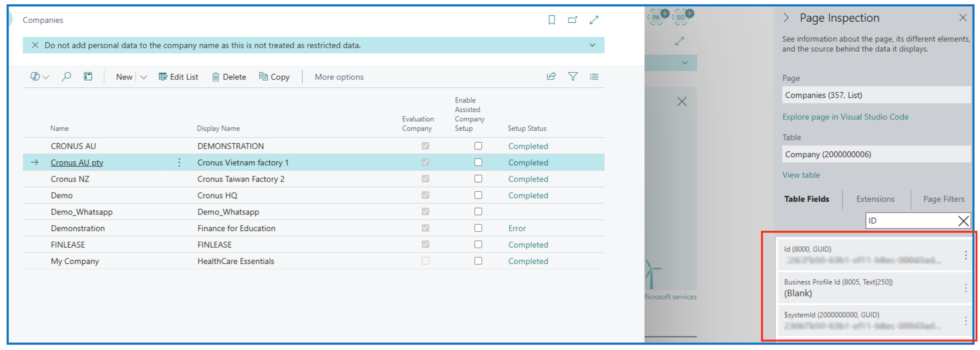
Task: Open Companies page in new window
Action: click(x=572, y=20)
